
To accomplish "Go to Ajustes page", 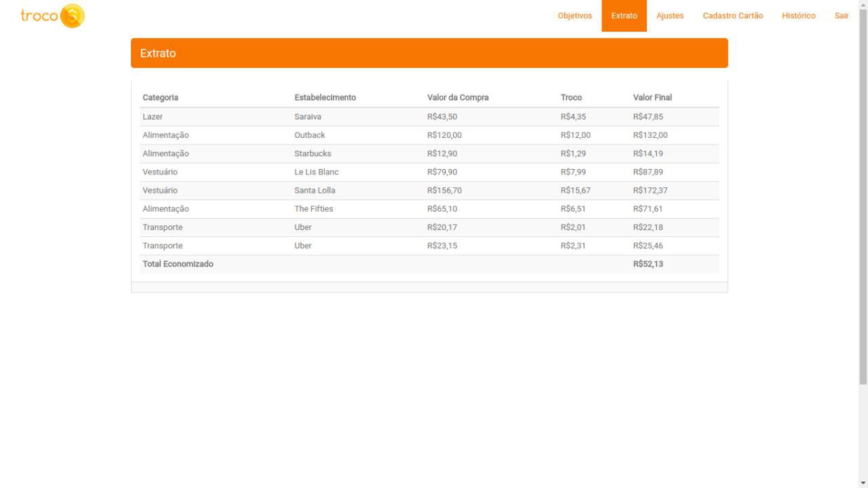I will [x=670, y=16].
